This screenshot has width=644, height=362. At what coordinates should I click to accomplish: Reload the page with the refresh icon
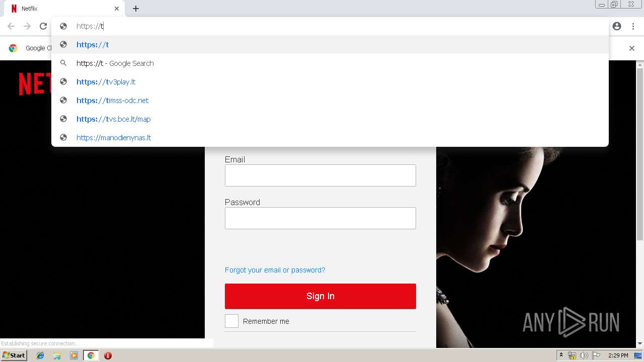click(43, 26)
